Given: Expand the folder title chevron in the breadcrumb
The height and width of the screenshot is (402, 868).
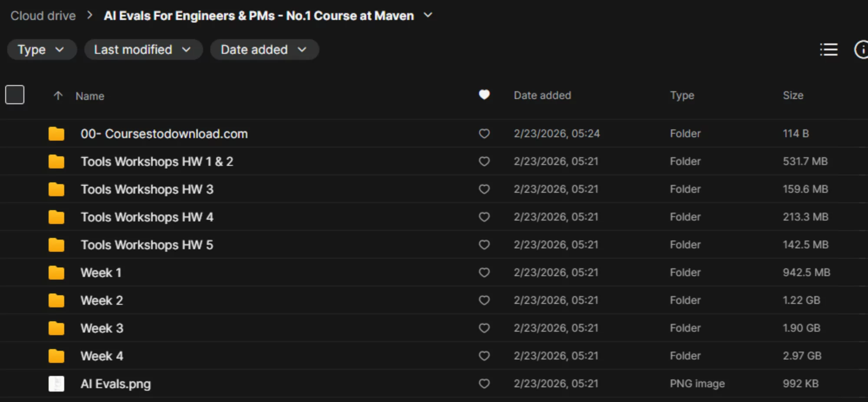Looking at the screenshot, I should click(x=427, y=16).
